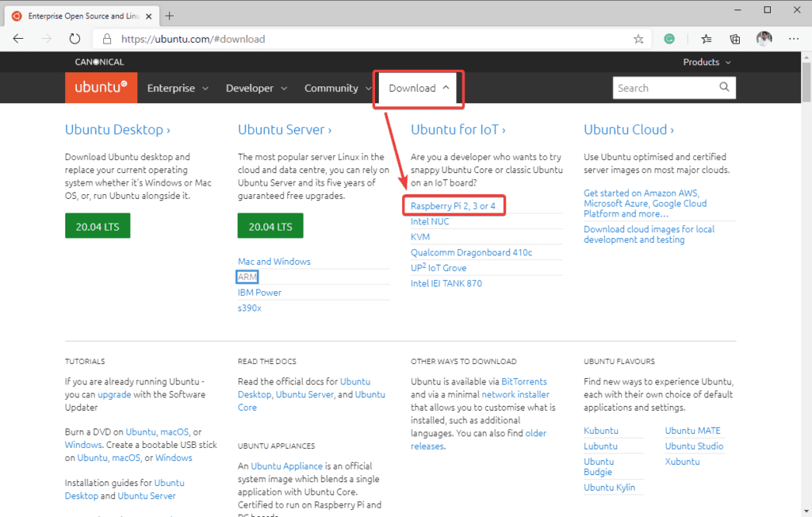The height and width of the screenshot is (517, 812).
Task: Click the 20.04 LTS button under Ubuntu Desktop
Action: click(98, 226)
